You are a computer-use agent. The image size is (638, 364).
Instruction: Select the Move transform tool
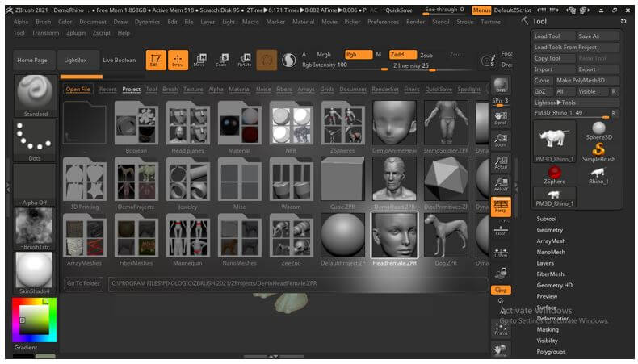(199, 61)
